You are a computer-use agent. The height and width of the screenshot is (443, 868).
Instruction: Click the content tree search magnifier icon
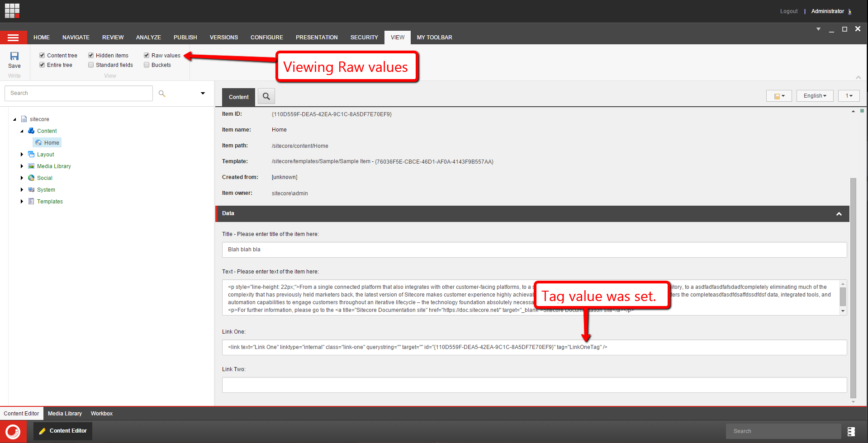click(x=162, y=94)
